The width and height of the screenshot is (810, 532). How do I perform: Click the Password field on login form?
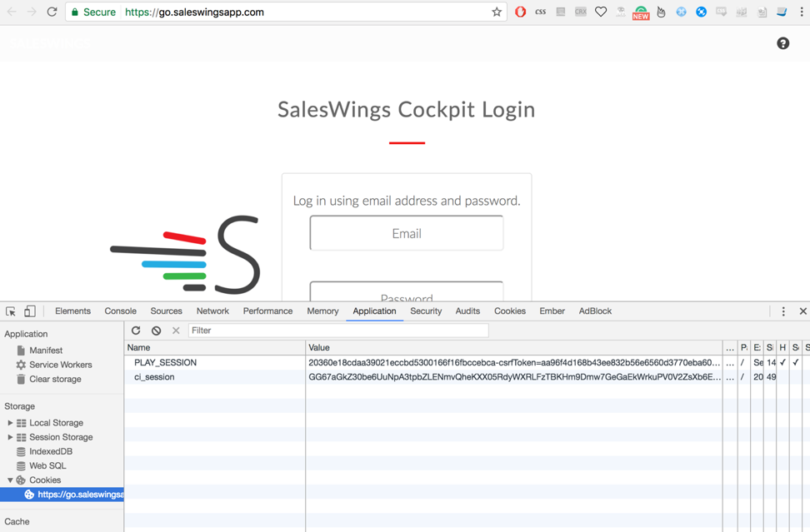407,292
